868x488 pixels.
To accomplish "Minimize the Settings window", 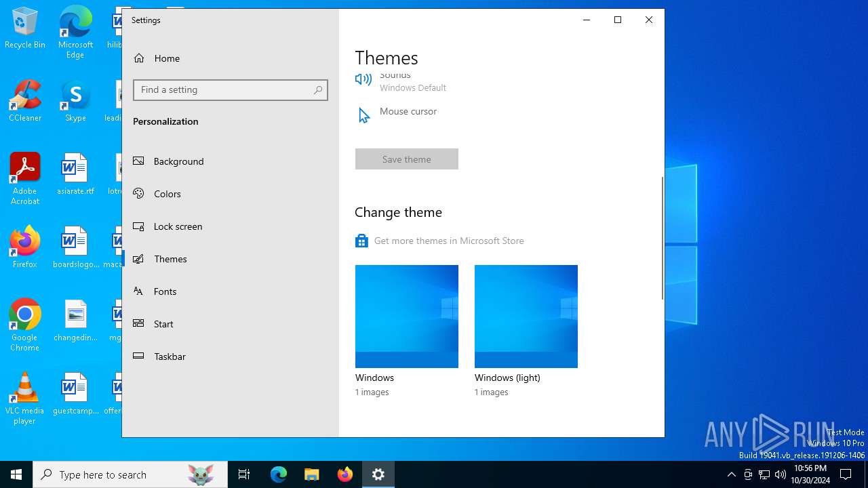I will pyautogui.click(x=587, y=20).
